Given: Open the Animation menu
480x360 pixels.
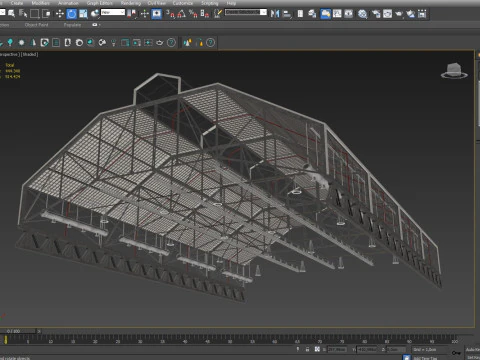Looking at the screenshot, I should click(68, 3).
